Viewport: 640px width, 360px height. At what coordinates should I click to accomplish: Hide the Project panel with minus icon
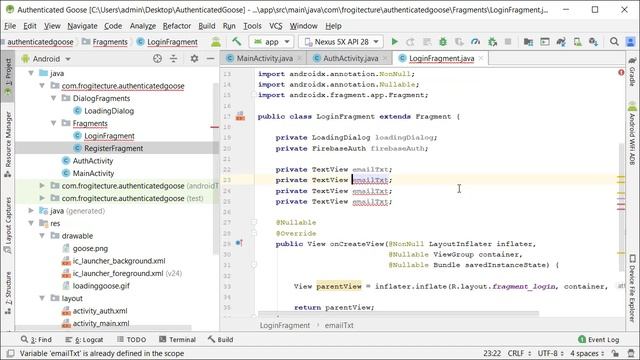click(210, 59)
